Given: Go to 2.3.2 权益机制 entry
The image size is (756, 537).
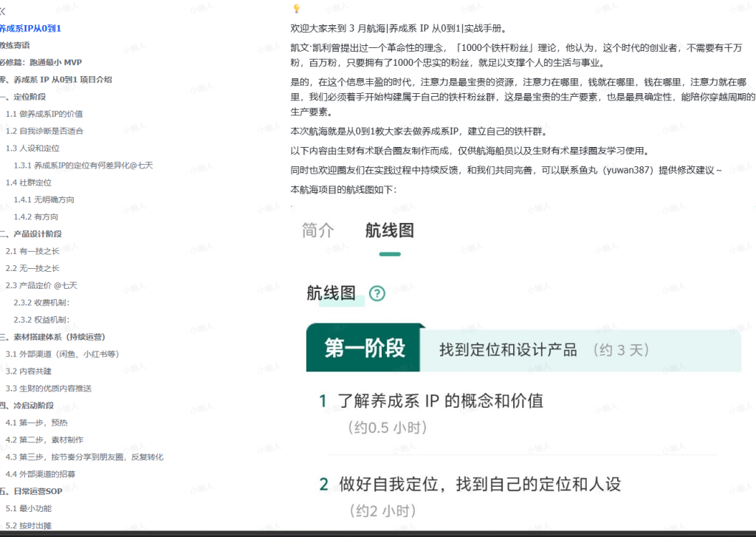Looking at the screenshot, I should click(x=42, y=320).
